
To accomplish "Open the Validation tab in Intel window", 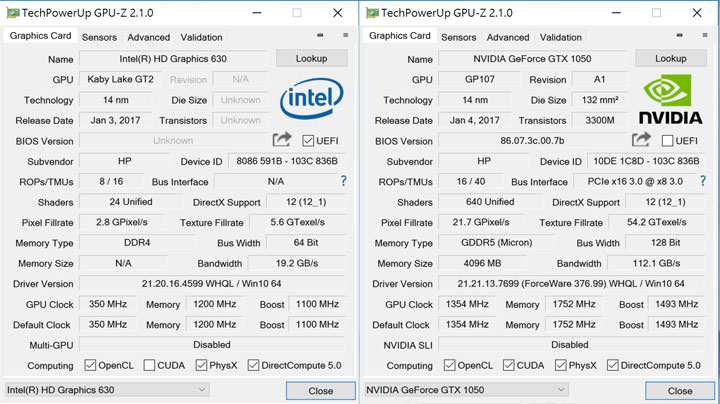I will [201, 37].
